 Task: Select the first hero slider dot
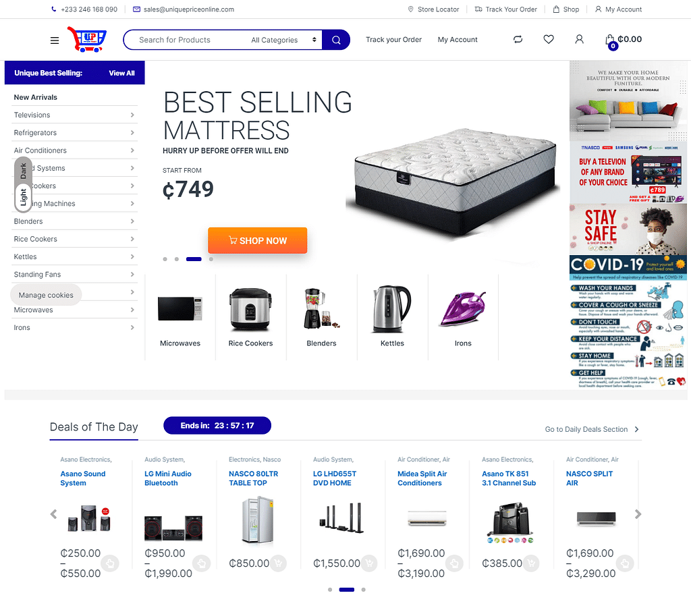(165, 259)
